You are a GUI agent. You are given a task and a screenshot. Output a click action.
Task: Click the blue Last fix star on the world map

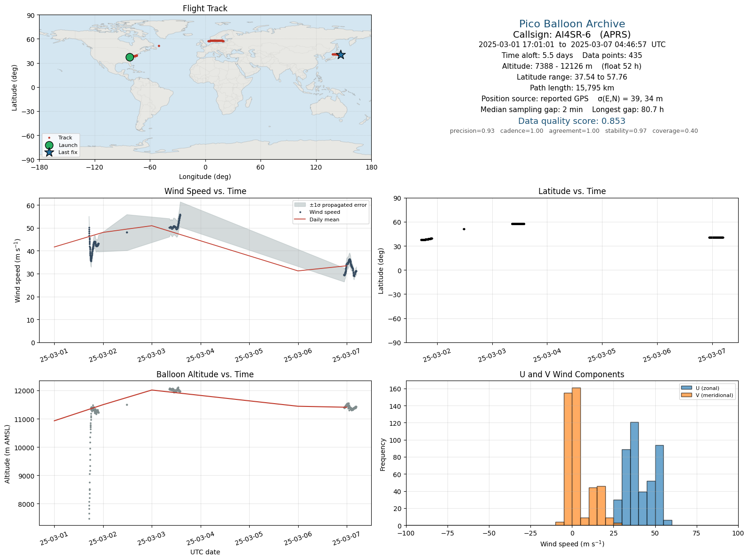pos(341,55)
